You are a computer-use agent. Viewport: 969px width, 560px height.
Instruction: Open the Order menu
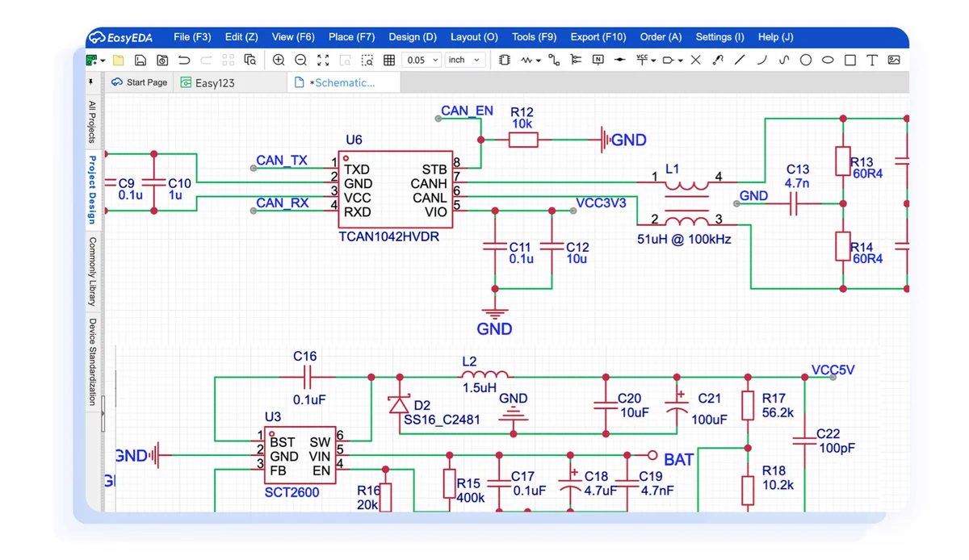(x=661, y=37)
